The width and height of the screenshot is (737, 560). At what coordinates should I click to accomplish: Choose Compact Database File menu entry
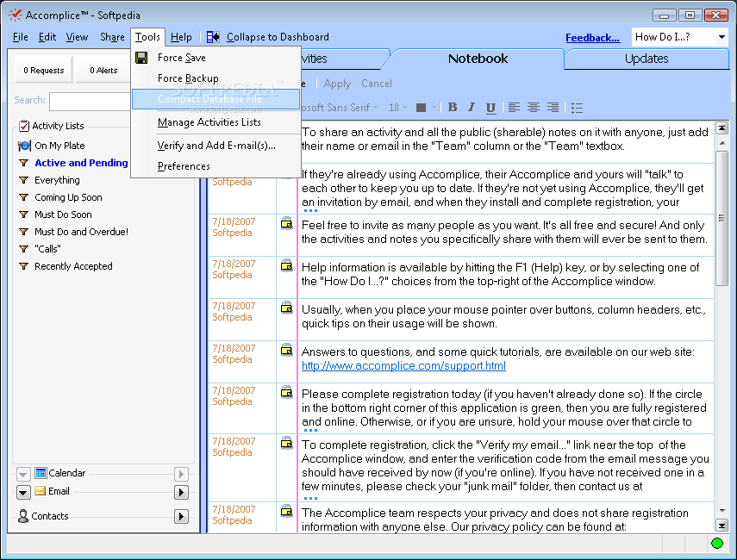click(x=215, y=99)
